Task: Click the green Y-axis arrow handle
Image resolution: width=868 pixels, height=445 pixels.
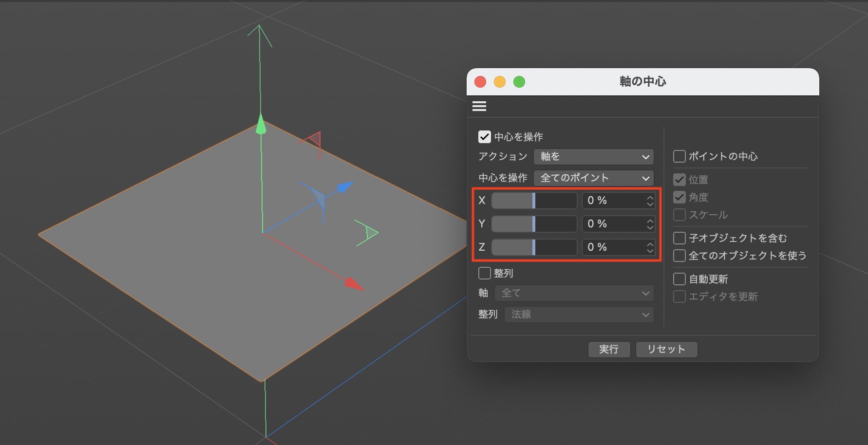Action: coord(261,125)
